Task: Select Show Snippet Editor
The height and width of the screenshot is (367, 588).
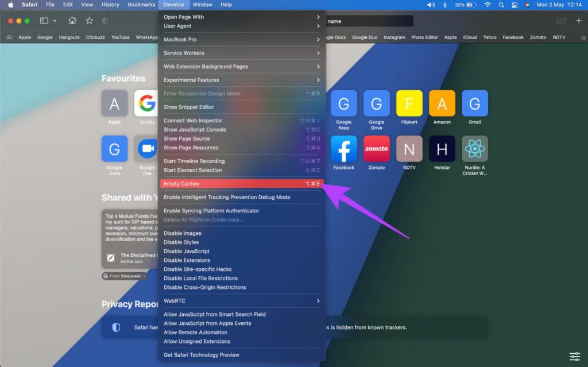Action: 242,107
